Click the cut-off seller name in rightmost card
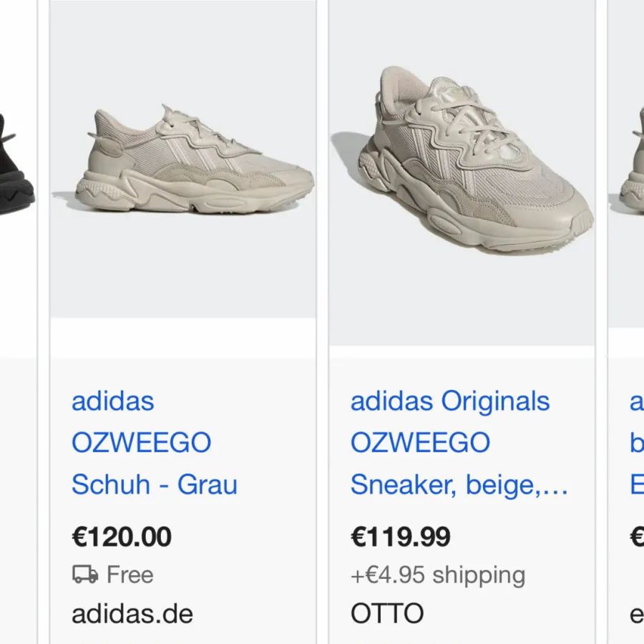This screenshot has height=644, width=644. [636, 613]
